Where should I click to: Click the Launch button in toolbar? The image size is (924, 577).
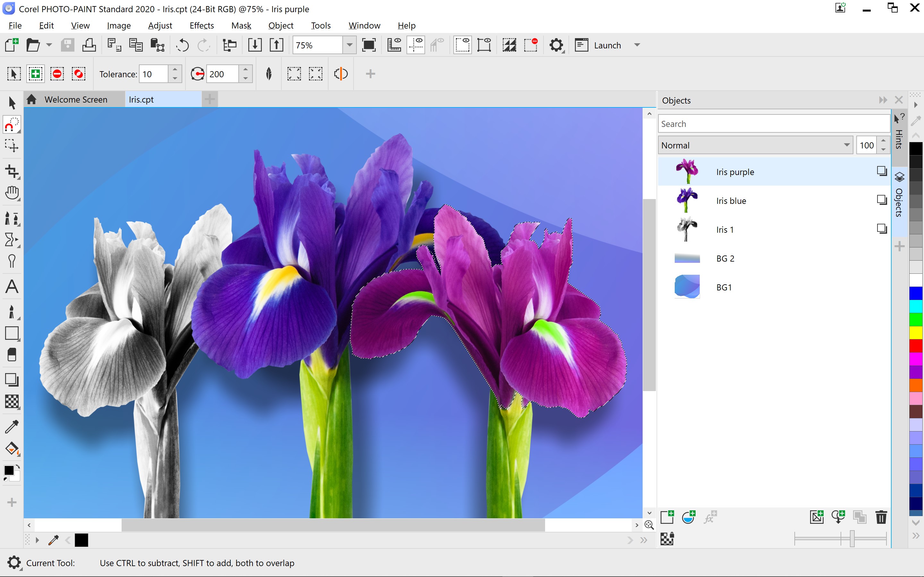[606, 45]
